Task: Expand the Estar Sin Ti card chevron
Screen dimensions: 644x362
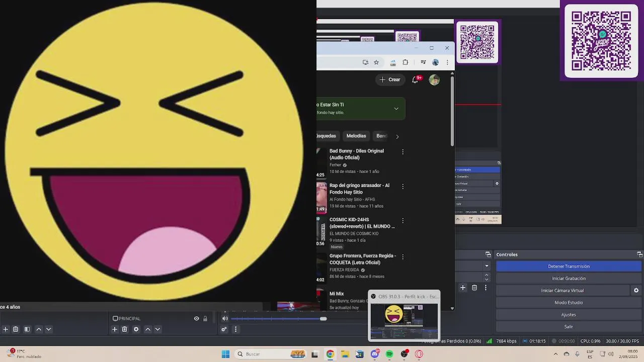Action: point(396,109)
